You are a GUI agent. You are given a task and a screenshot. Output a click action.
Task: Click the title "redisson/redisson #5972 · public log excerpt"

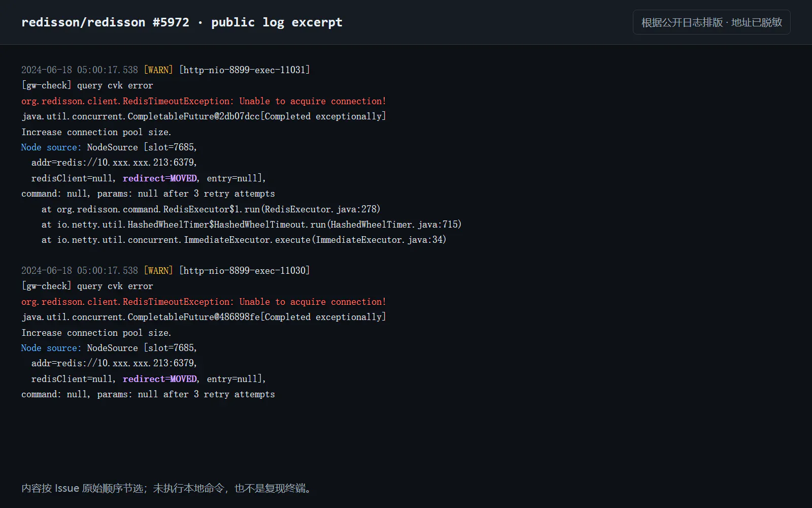pyautogui.click(x=182, y=22)
